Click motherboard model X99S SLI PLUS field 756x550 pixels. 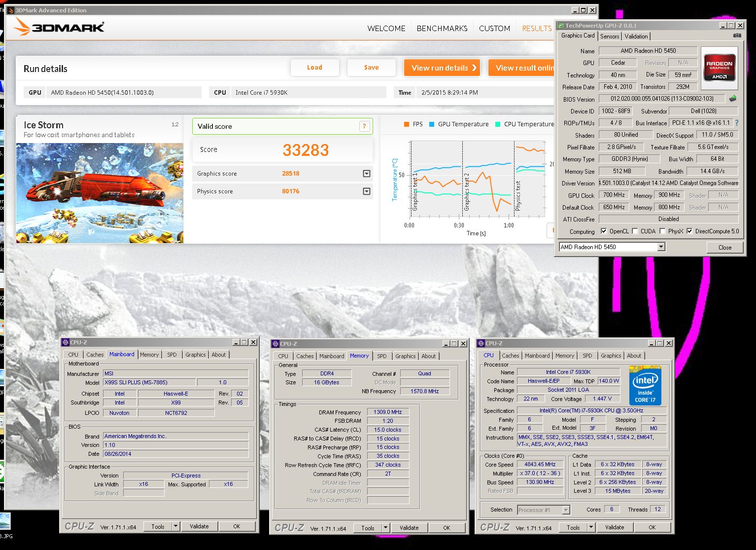(x=149, y=382)
